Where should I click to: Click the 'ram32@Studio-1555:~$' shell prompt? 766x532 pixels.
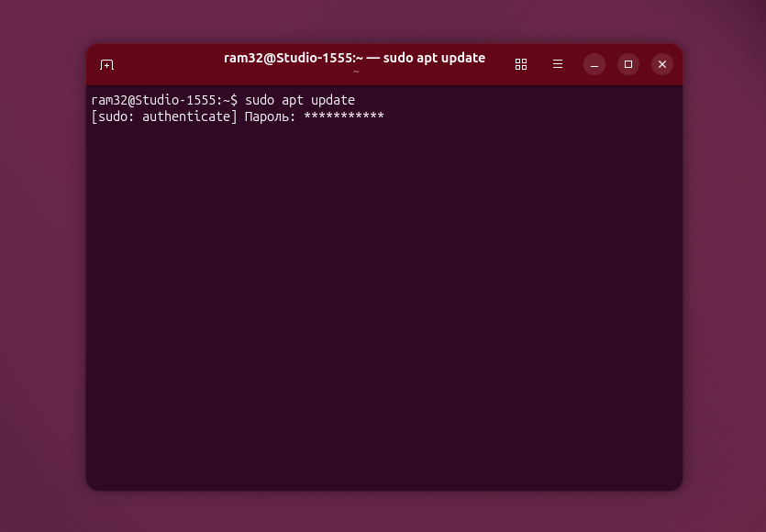click(164, 100)
